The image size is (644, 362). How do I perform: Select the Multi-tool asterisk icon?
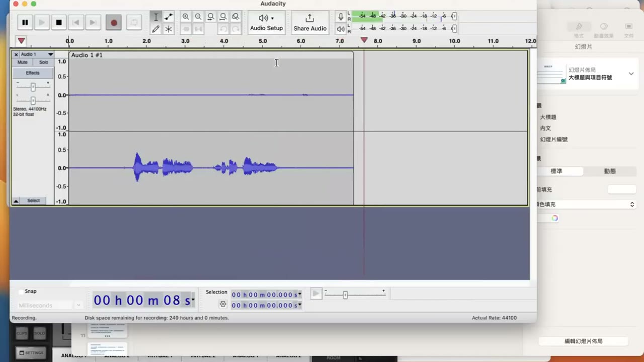click(x=169, y=29)
